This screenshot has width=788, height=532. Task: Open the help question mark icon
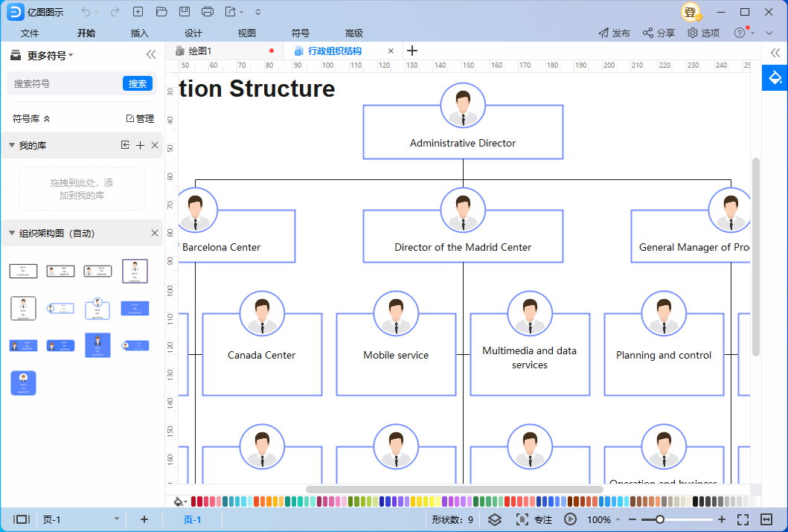point(739,33)
